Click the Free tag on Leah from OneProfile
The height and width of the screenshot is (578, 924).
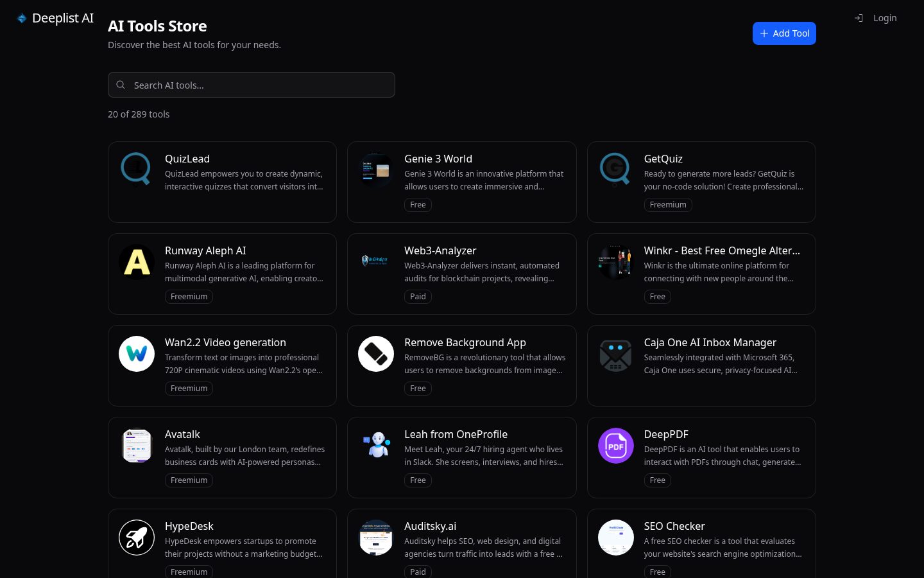[x=418, y=480]
